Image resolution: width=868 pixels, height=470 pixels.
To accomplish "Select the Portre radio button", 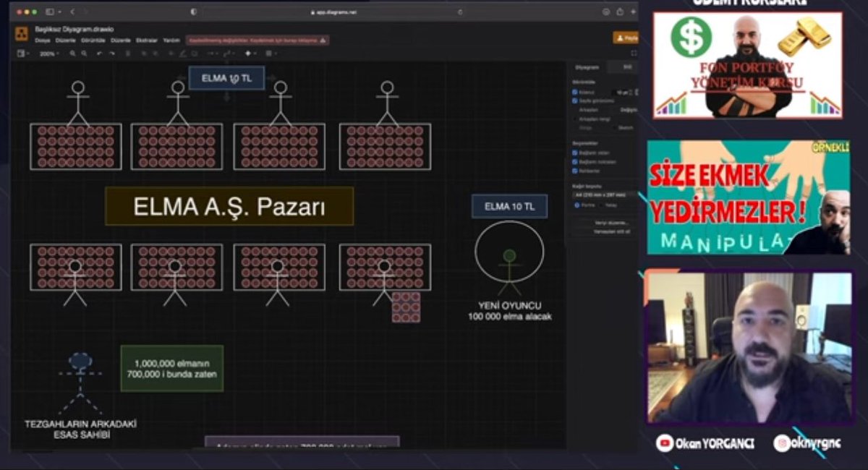I will click(576, 205).
